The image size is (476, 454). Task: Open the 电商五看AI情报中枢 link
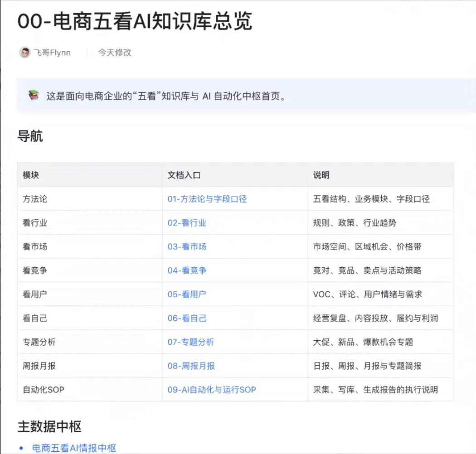pos(74,448)
